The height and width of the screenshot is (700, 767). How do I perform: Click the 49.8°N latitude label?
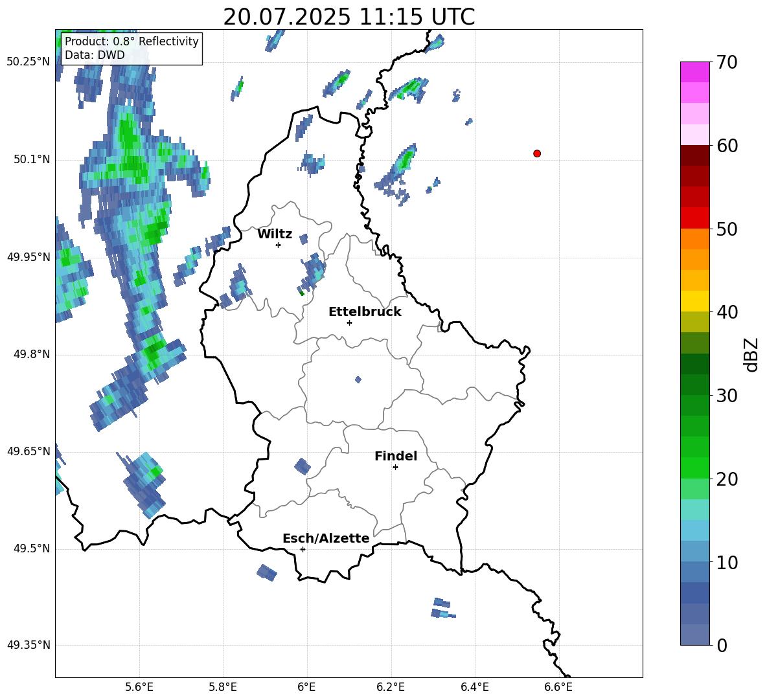32,354
